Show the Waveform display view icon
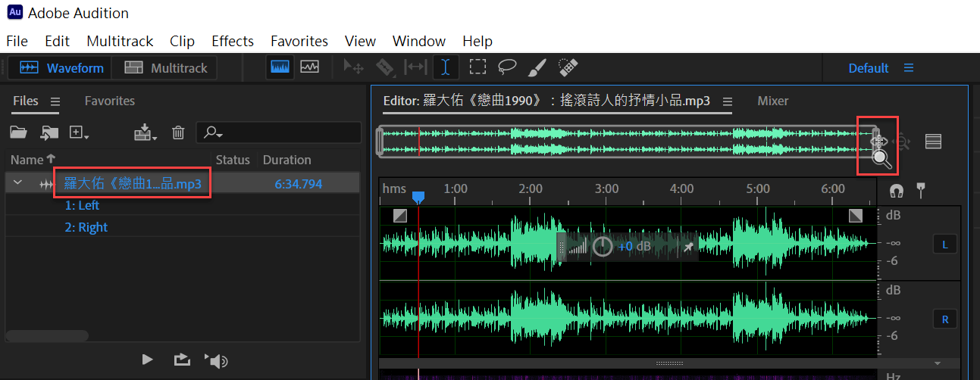The height and width of the screenshot is (380, 980). click(280, 67)
